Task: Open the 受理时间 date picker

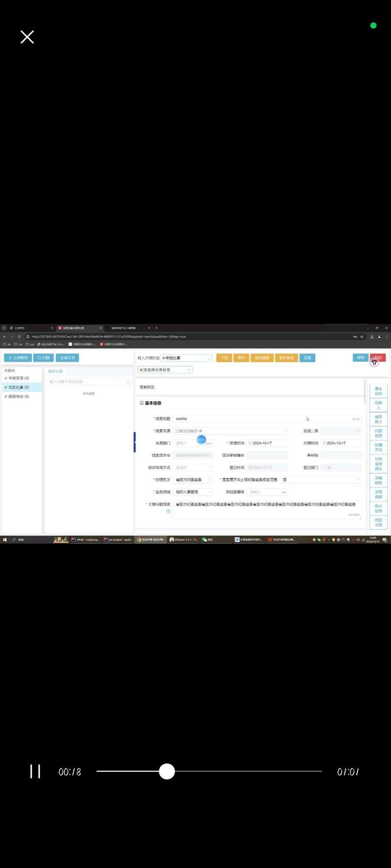Action: [x=267, y=443]
